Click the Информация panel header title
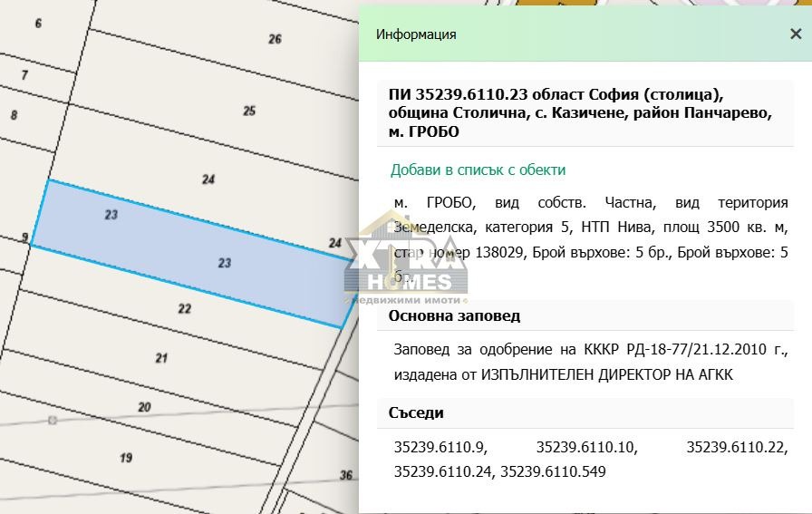The image size is (812, 514). click(x=416, y=34)
